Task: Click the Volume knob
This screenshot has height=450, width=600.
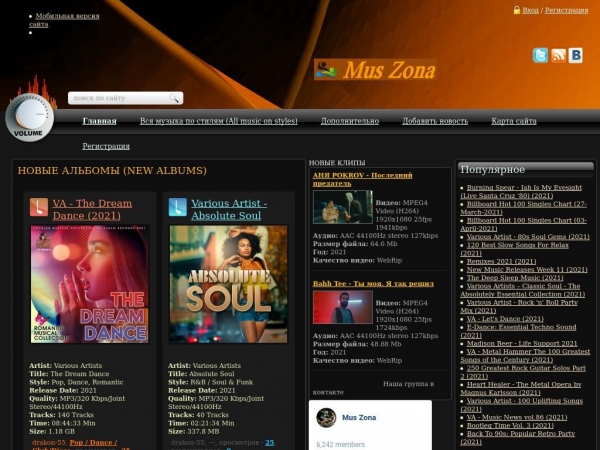Action: pos(29,117)
